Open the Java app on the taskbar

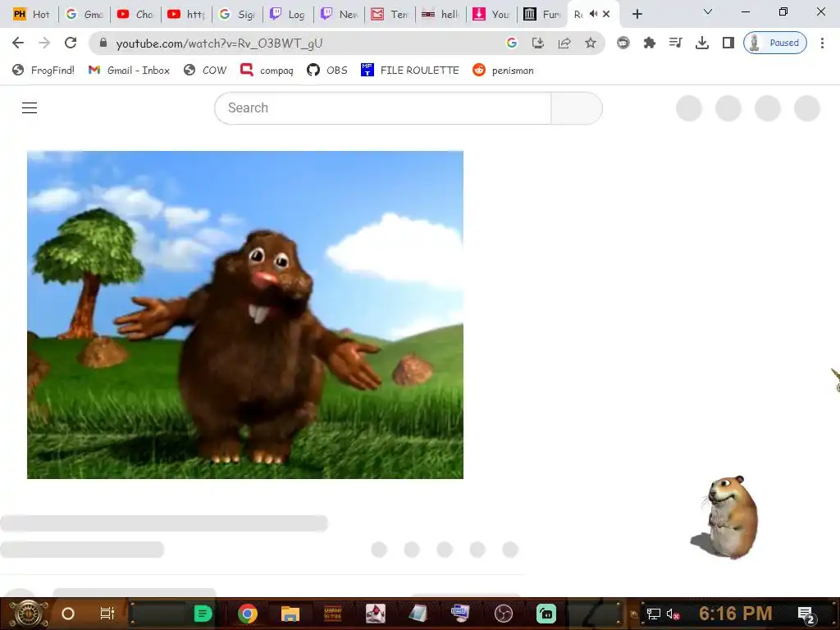click(x=376, y=614)
